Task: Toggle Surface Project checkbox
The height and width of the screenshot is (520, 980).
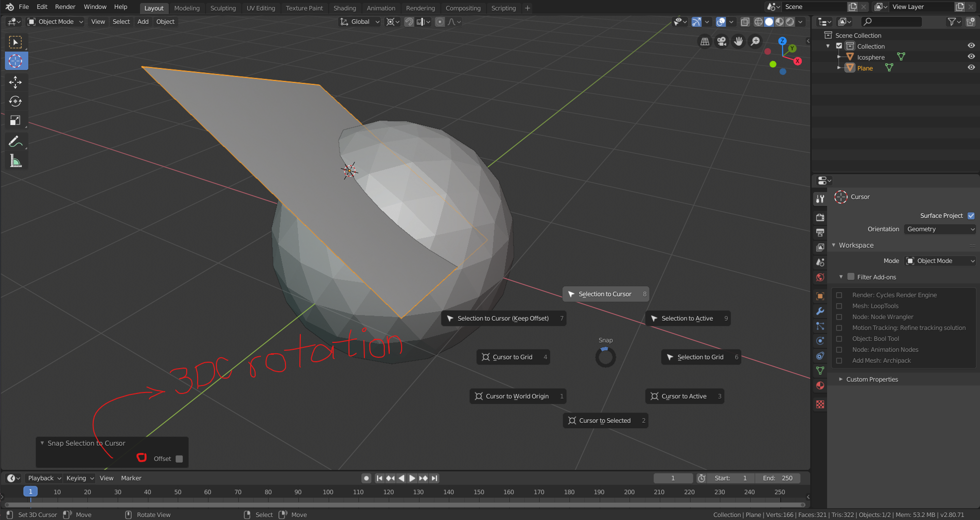Action: click(971, 216)
